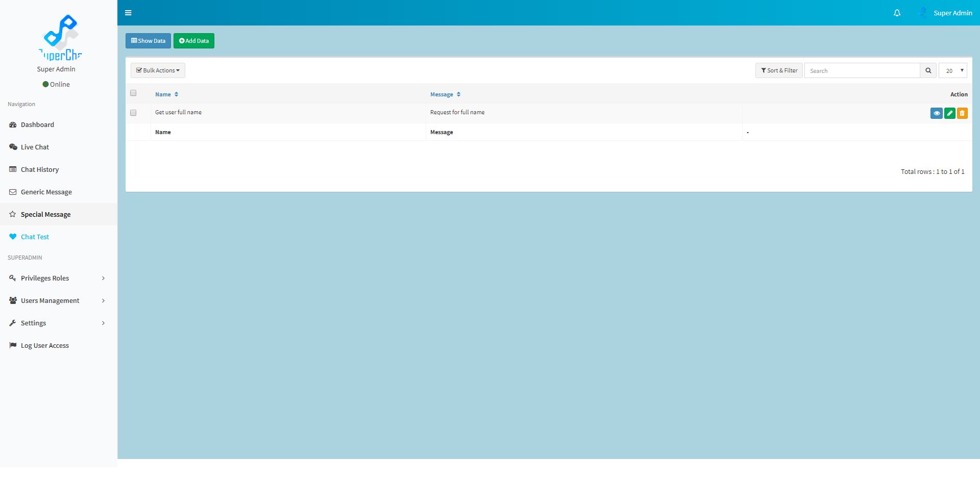This screenshot has width=980, height=485.
Task: Click the Live Chat bubbles icon
Action: [13, 147]
